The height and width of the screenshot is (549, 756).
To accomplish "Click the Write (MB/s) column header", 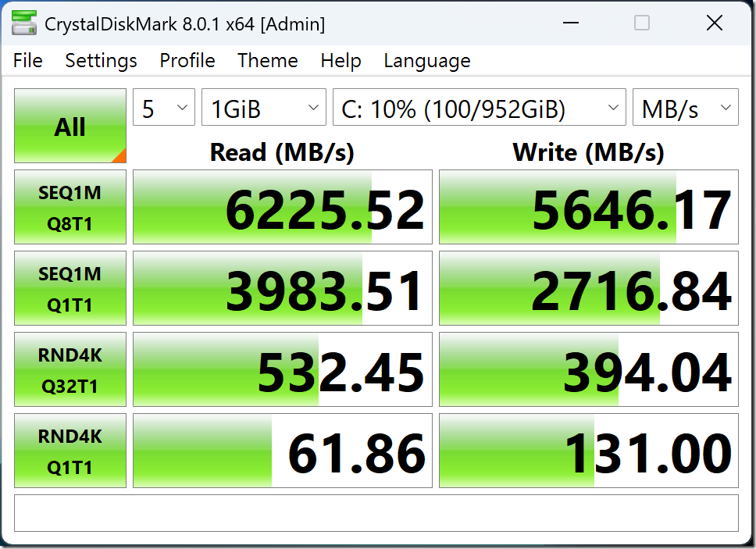I will click(588, 152).
